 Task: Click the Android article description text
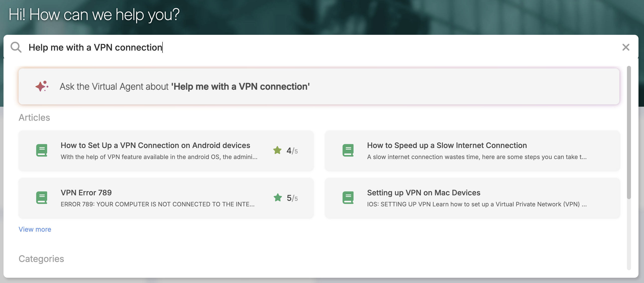(159, 157)
